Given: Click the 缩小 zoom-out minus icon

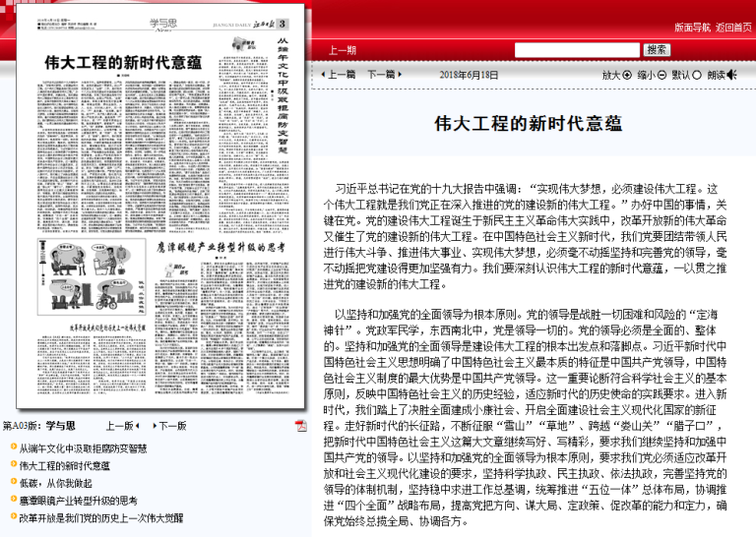Looking at the screenshot, I should click(x=661, y=75).
